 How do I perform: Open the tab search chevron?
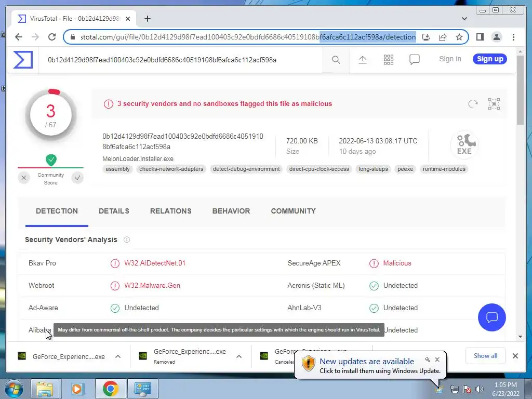(x=464, y=19)
